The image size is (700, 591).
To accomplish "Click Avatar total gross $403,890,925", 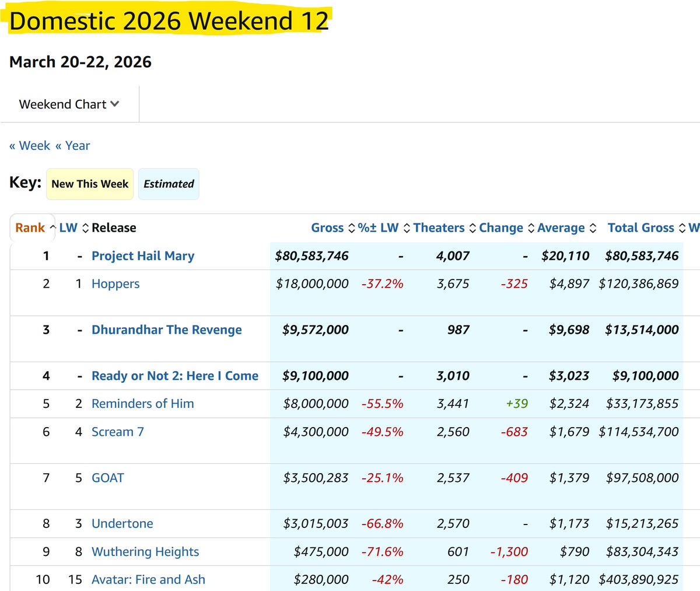I will (x=639, y=580).
